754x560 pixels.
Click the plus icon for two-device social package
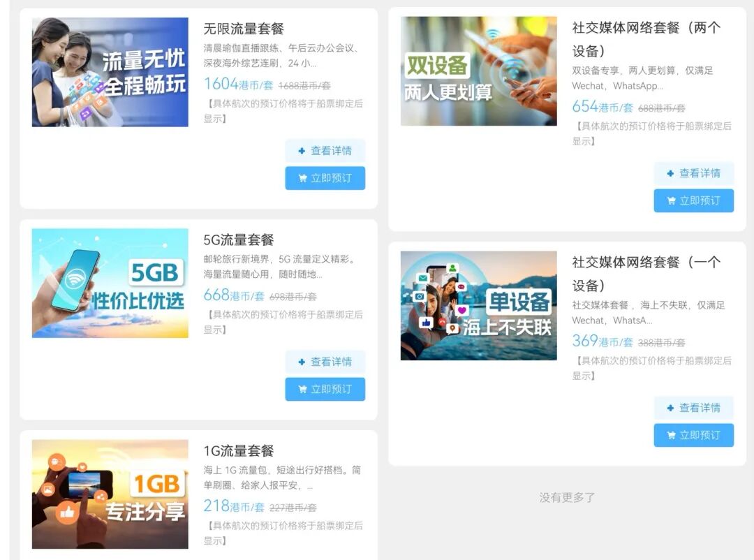[670, 174]
